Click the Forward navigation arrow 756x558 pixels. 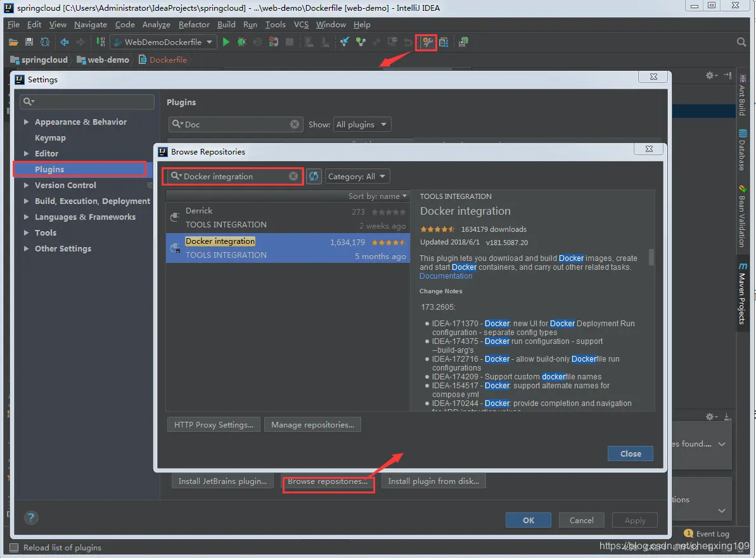coord(80,42)
